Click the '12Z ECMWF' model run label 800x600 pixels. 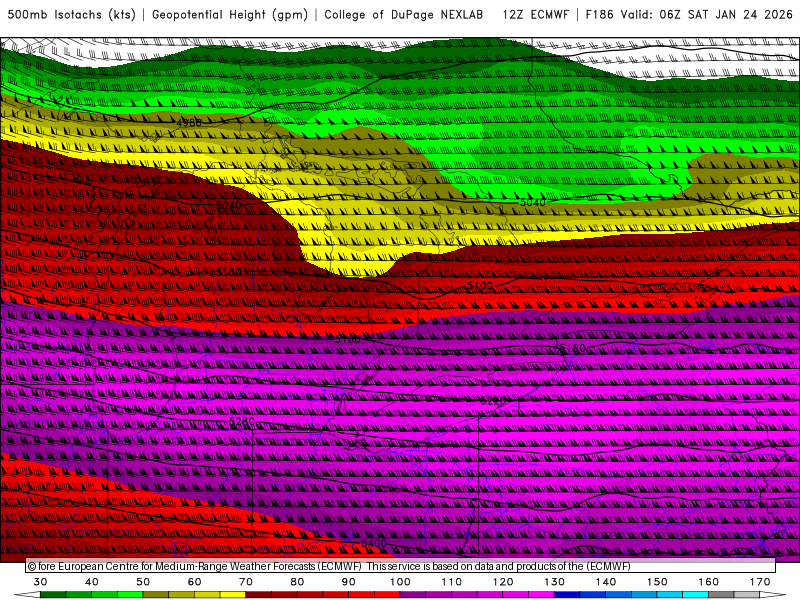535,15
